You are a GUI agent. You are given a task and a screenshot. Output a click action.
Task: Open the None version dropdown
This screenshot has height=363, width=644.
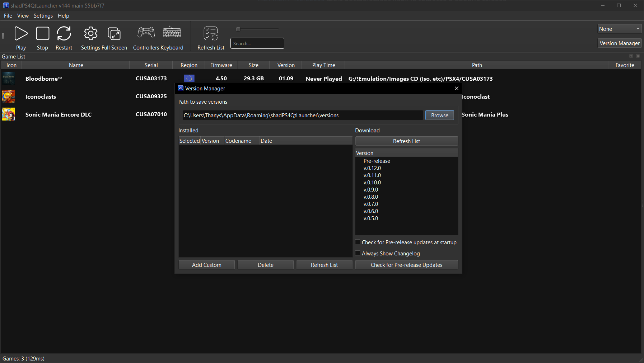(619, 29)
